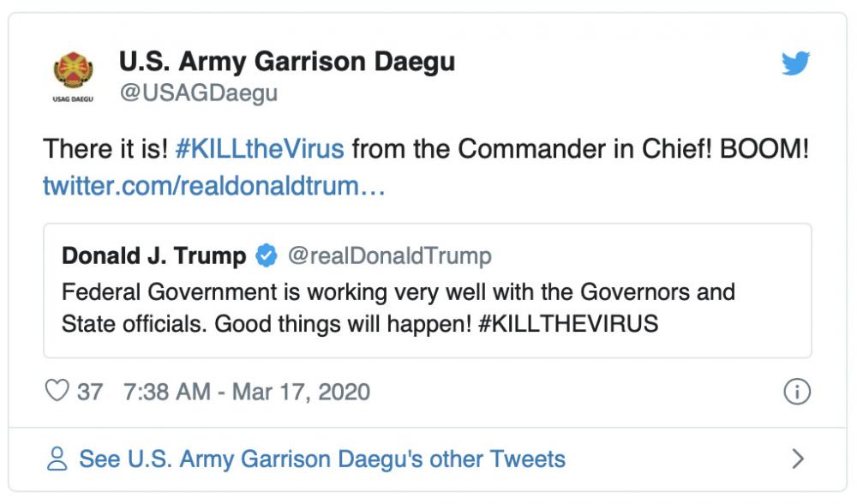The height and width of the screenshot is (504, 857).
Task: Expand the chevron arrow at bottom right
Action: click(798, 459)
